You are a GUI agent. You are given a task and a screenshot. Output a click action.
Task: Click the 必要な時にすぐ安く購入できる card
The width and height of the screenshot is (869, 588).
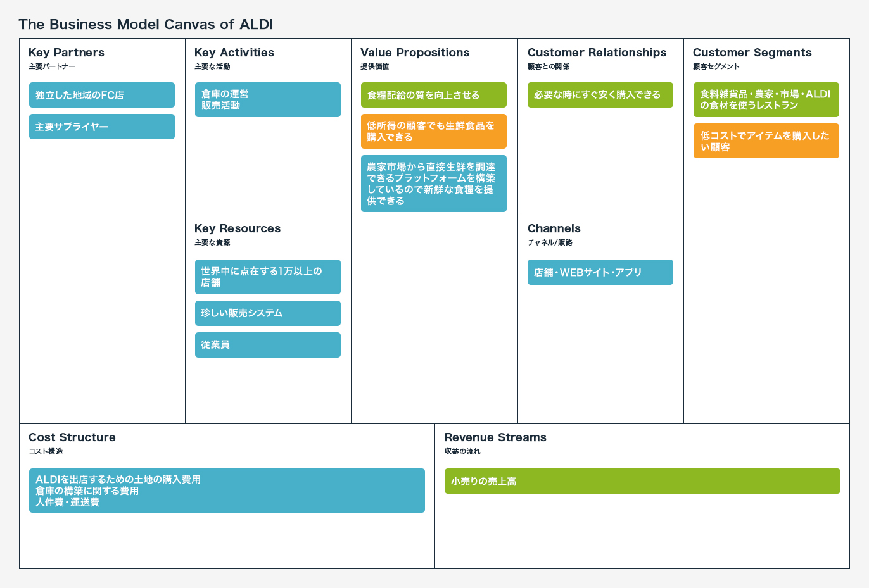[x=600, y=95]
